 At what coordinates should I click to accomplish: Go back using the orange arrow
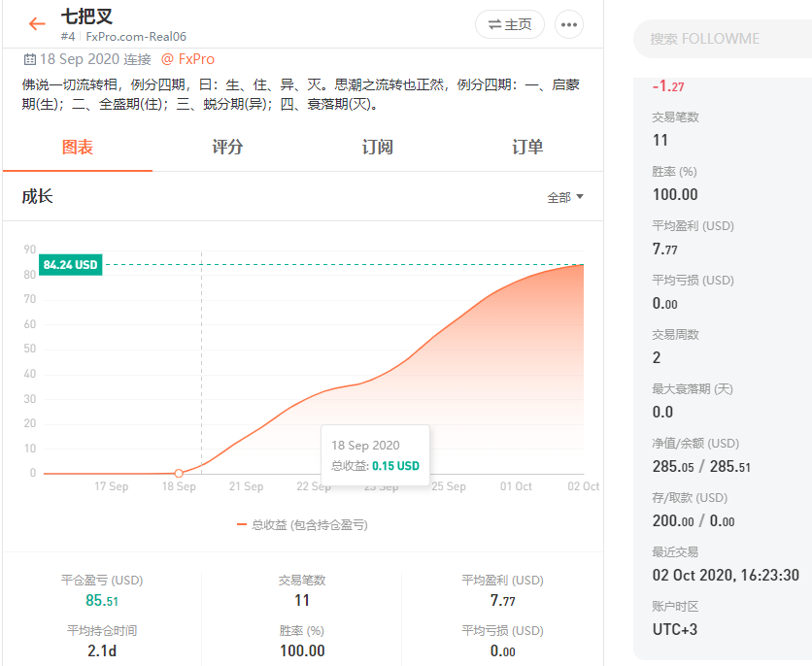click(37, 24)
